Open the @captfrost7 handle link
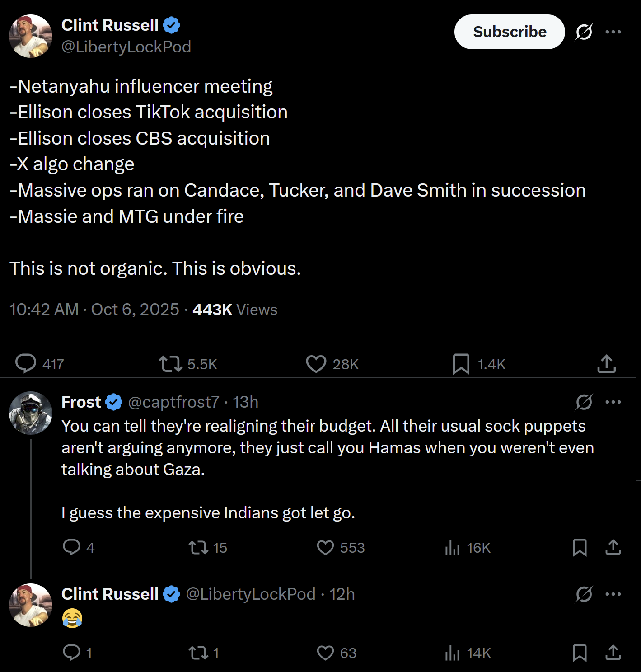Viewport: 641px width, 672px height. tap(173, 402)
